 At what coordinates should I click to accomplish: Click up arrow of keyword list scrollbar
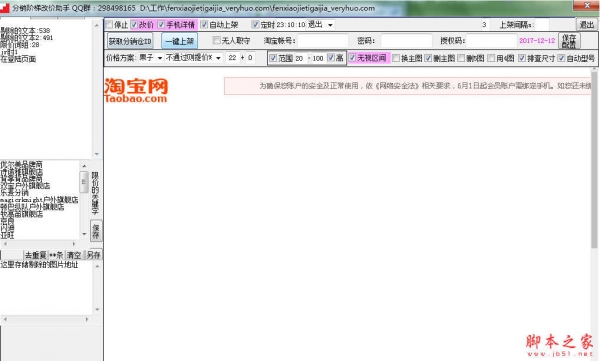point(84,166)
